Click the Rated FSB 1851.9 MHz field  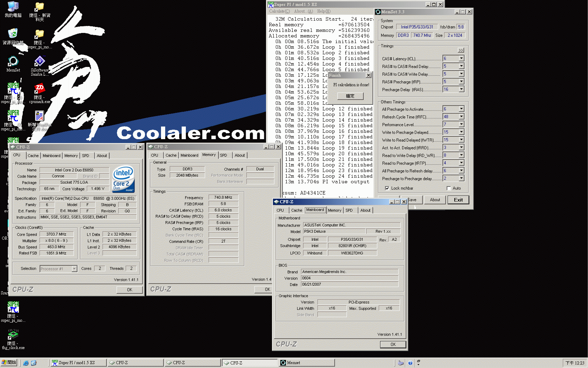tap(56, 253)
